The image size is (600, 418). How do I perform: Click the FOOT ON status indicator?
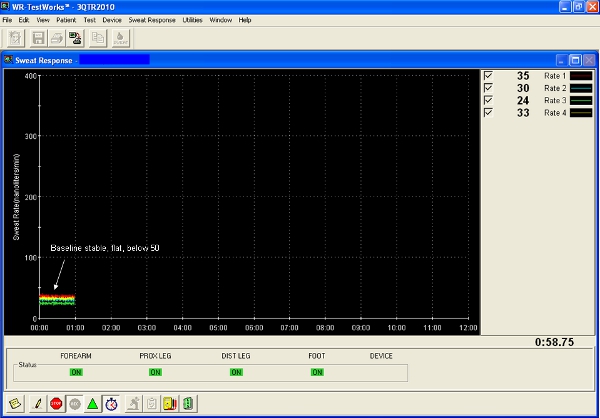click(317, 372)
